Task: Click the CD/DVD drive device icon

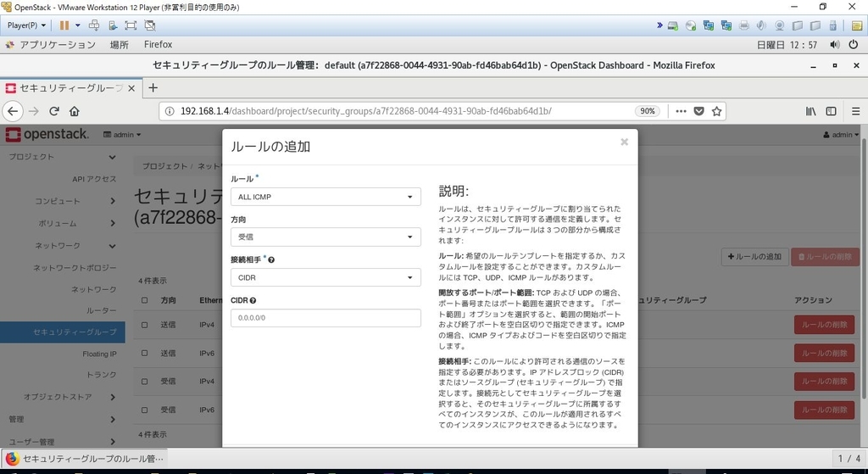Action: coord(691,25)
